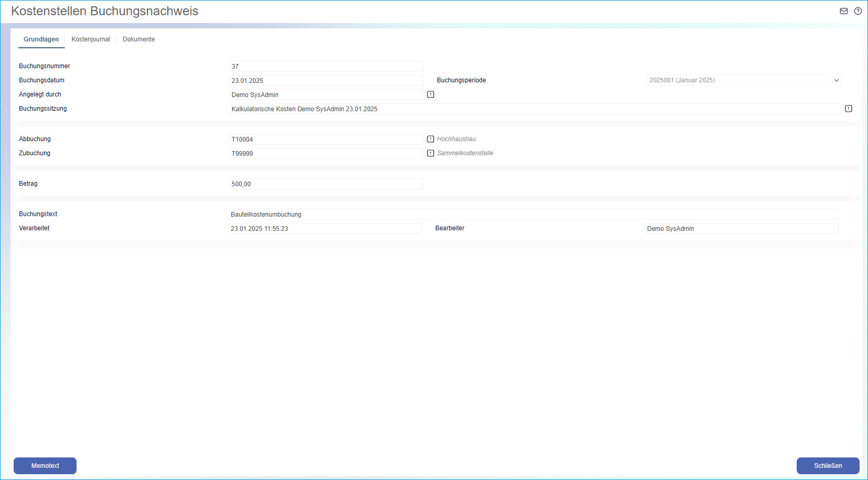The height and width of the screenshot is (480, 868).
Task: Focus the Betrag field with 500,00
Action: (326, 184)
